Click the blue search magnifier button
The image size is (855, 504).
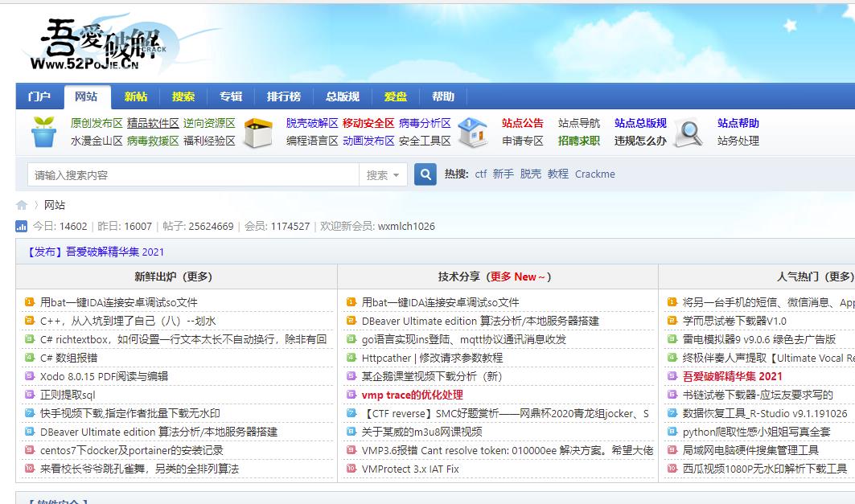click(x=425, y=174)
